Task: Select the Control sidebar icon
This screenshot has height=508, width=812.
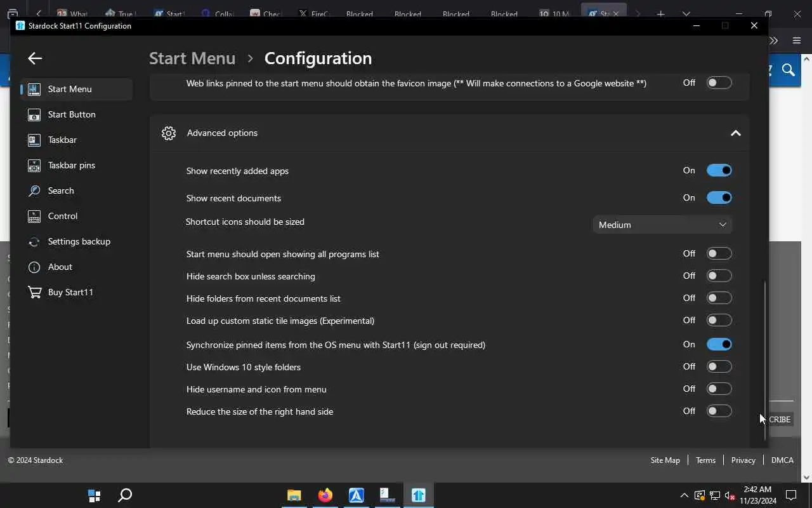Action: [34, 216]
